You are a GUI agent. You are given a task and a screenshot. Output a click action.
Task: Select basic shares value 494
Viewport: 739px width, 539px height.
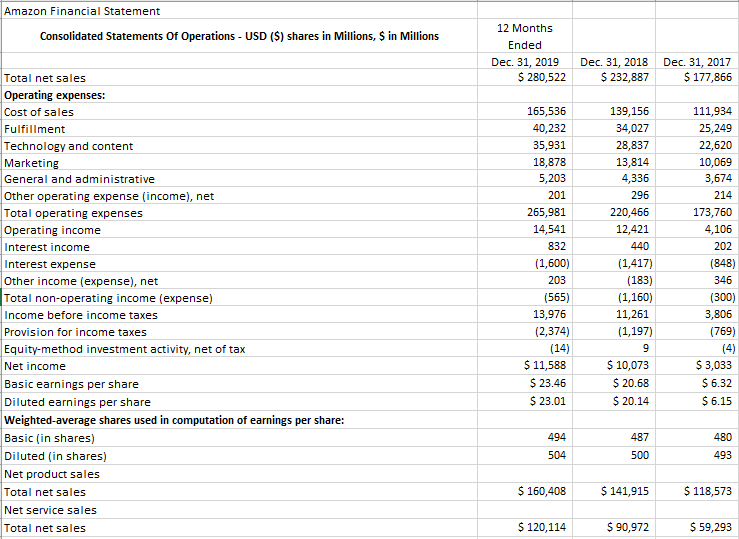click(557, 437)
